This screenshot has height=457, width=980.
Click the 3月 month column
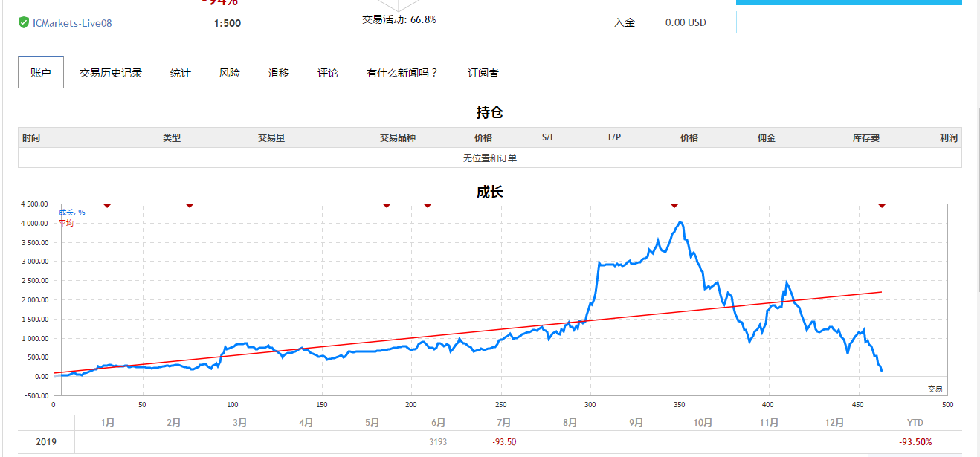click(240, 423)
